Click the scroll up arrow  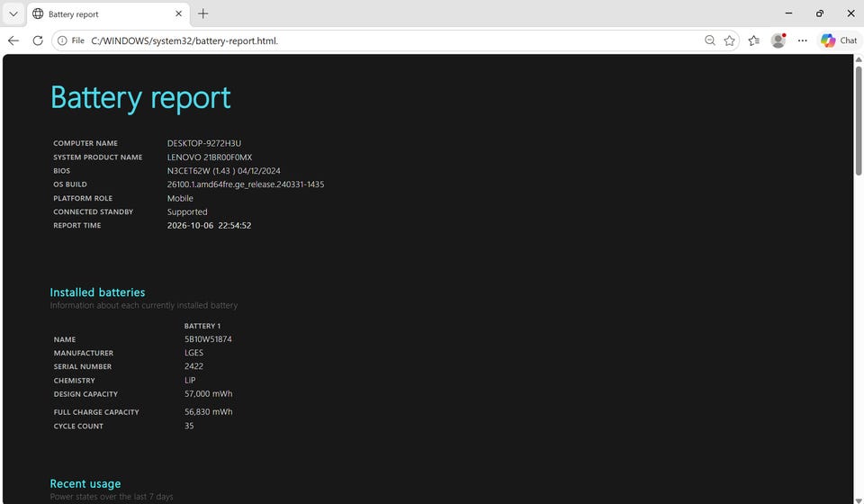(859, 59)
